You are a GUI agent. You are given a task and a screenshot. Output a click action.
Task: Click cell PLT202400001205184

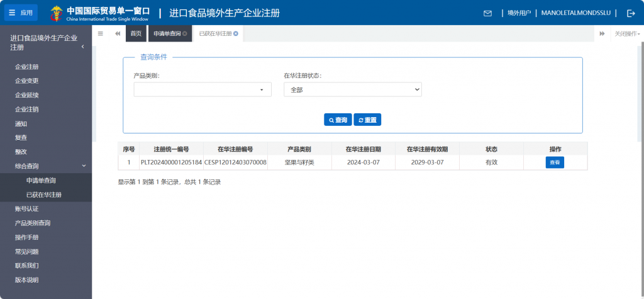coord(171,162)
